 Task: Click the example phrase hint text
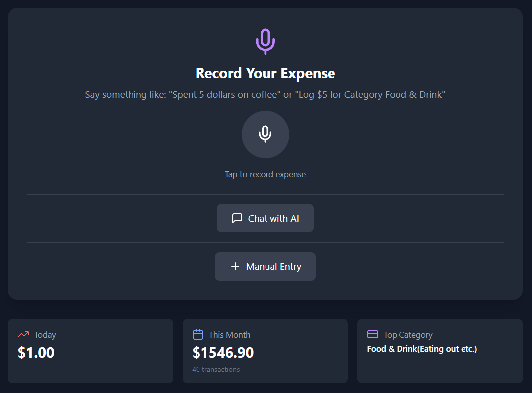[x=265, y=94]
